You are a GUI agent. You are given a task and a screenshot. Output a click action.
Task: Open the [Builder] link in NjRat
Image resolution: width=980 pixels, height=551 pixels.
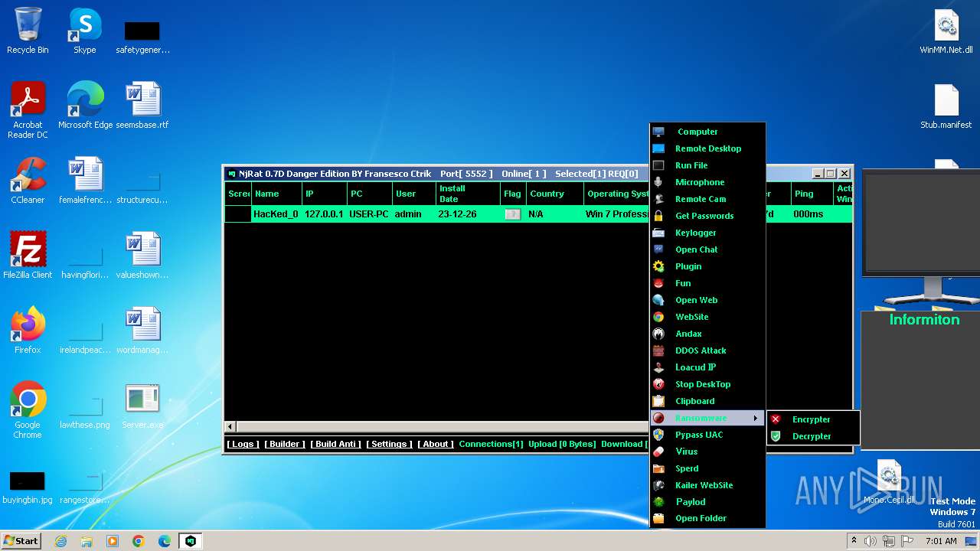[x=285, y=444]
